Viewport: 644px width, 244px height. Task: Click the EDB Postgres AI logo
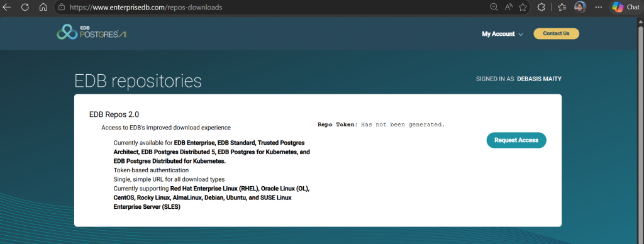91,33
